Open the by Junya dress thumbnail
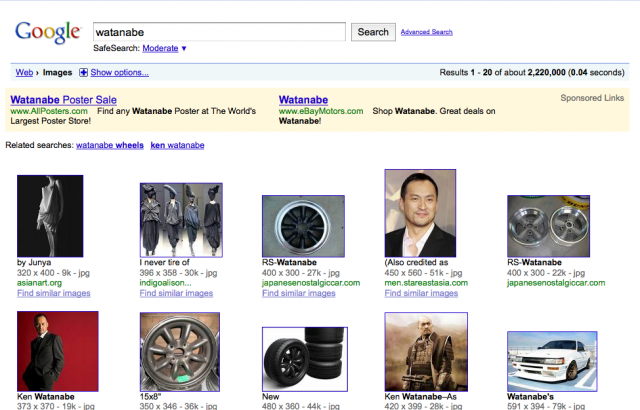 50,215
